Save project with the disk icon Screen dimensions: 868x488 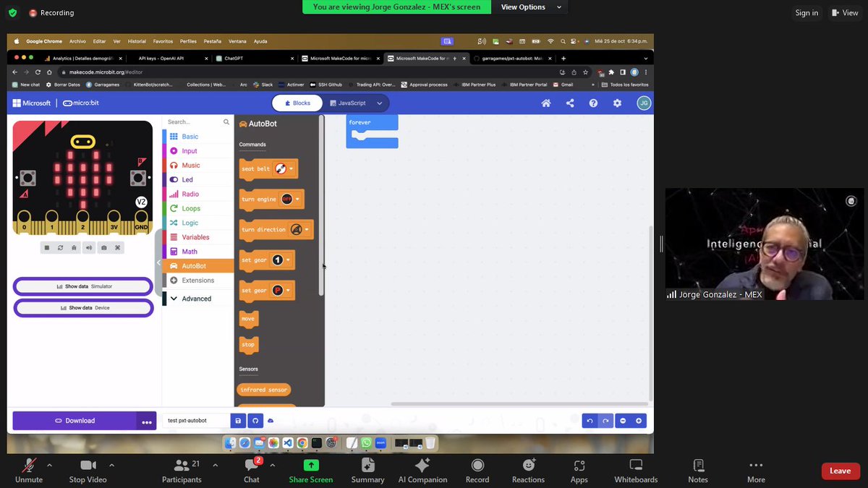click(x=238, y=421)
